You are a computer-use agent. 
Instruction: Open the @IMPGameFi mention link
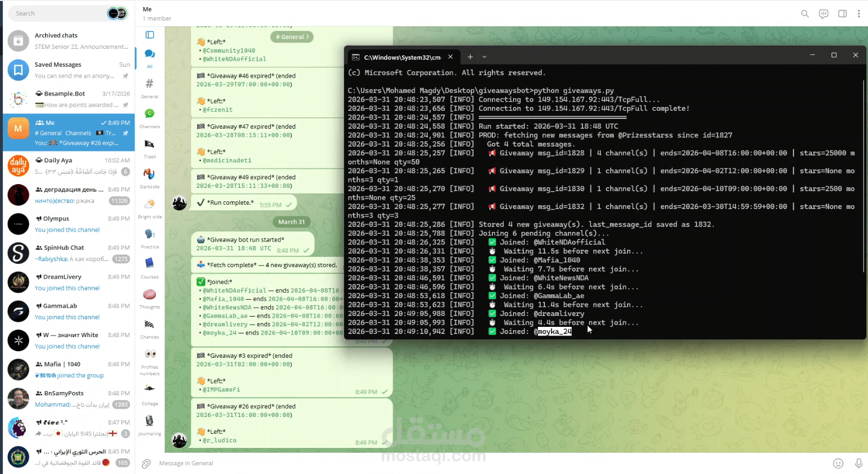(221, 390)
